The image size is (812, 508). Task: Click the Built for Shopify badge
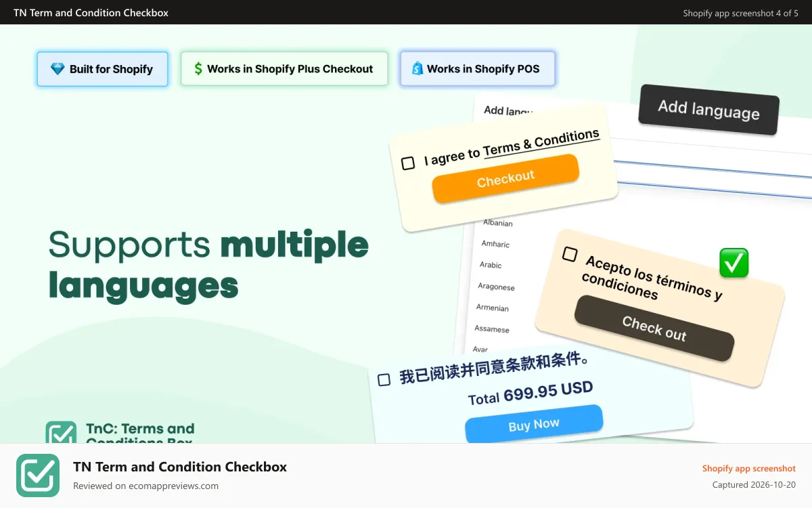pos(102,69)
